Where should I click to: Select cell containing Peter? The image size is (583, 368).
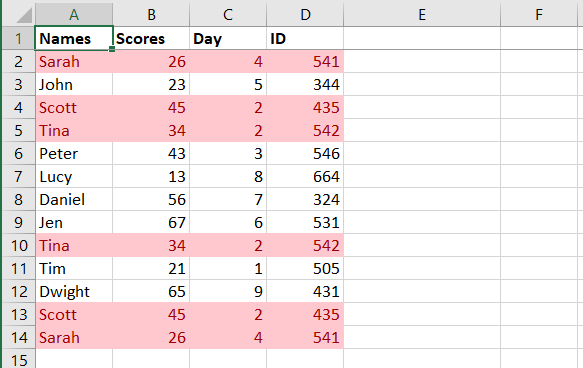point(74,154)
